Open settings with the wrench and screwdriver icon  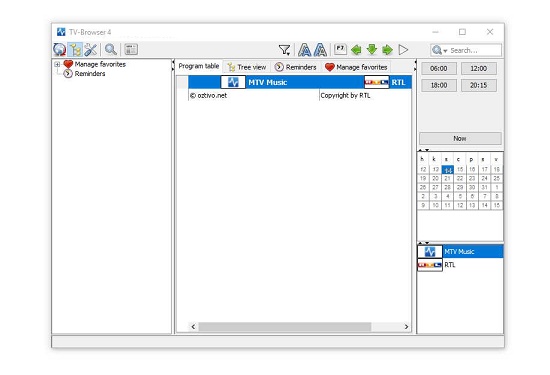click(90, 49)
